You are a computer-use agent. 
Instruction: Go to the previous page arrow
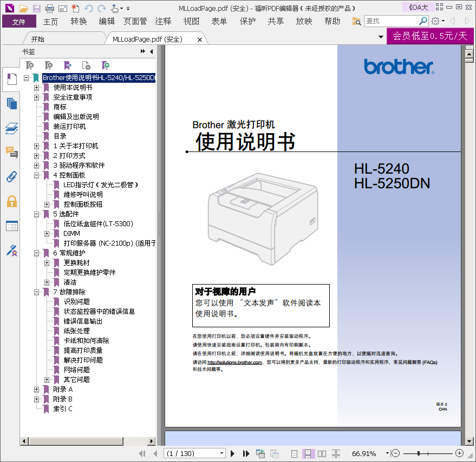[x=155, y=453]
